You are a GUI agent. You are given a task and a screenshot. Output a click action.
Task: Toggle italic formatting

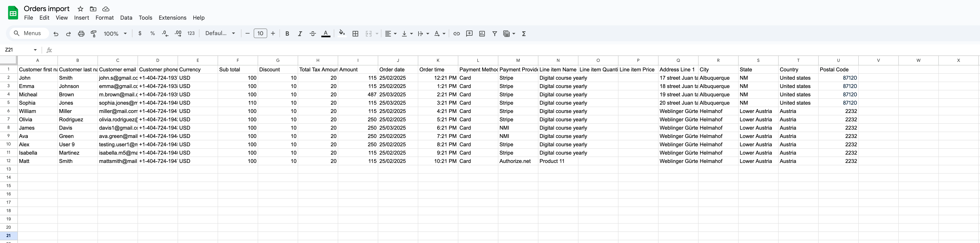tap(300, 33)
